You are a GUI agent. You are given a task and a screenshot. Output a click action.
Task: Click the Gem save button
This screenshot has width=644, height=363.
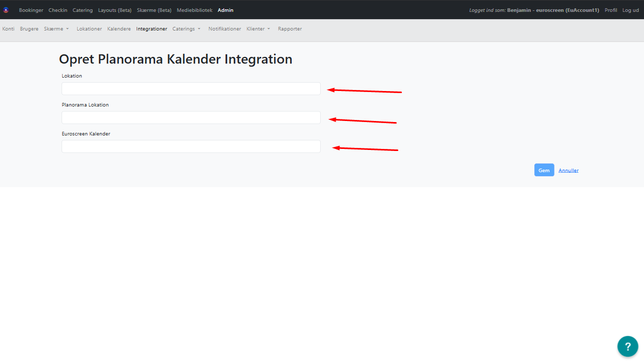click(x=544, y=170)
